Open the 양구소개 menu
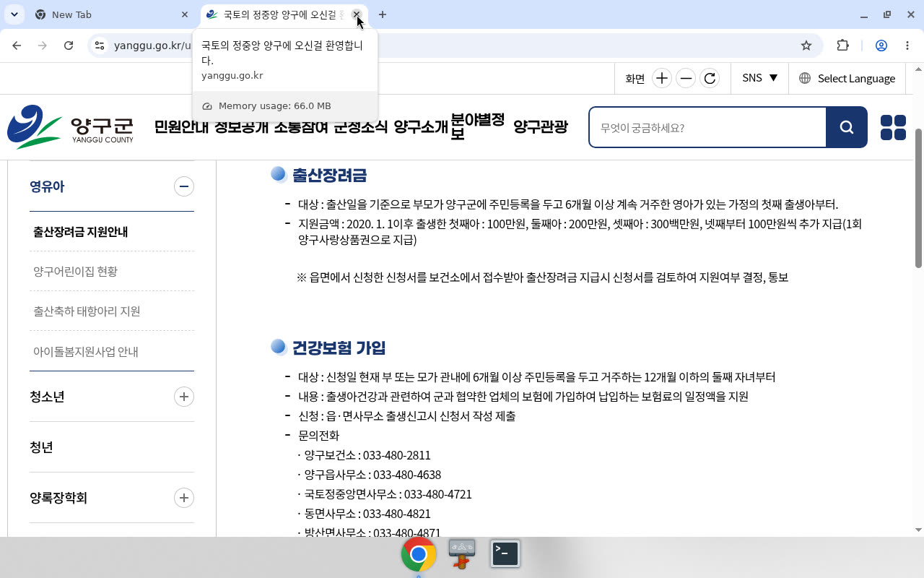 (421, 127)
